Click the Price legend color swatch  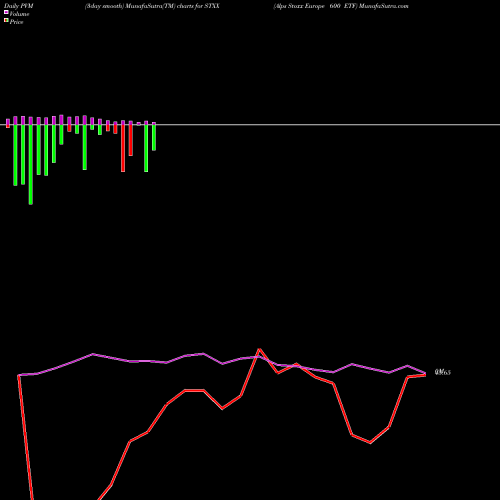[x=6, y=20]
